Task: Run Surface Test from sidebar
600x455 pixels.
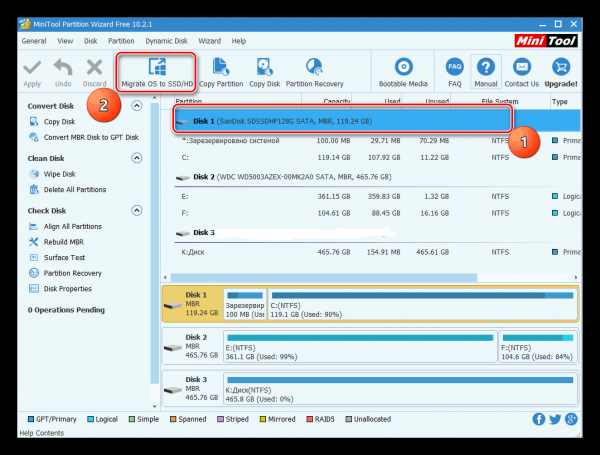Action: click(x=57, y=258)
